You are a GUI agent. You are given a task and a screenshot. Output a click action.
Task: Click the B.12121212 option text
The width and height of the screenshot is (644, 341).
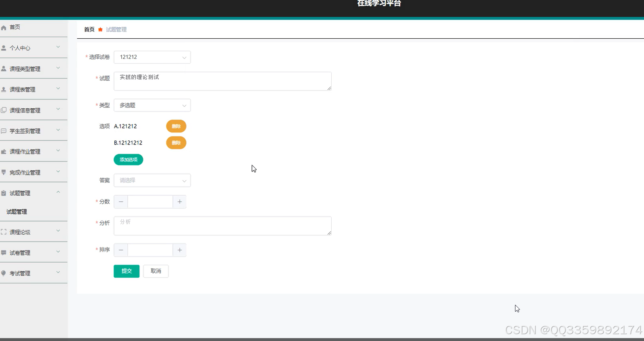(x=128, y=143)
